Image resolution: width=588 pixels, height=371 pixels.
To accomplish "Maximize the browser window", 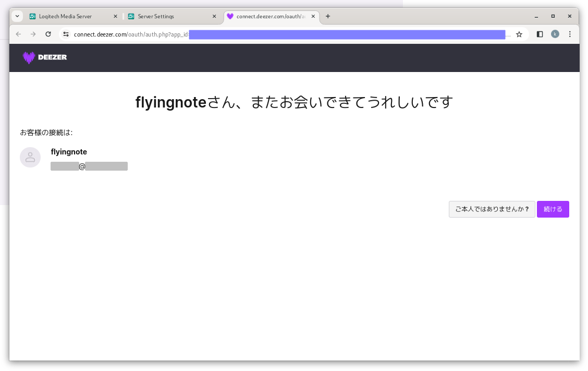I will (553, 17).
